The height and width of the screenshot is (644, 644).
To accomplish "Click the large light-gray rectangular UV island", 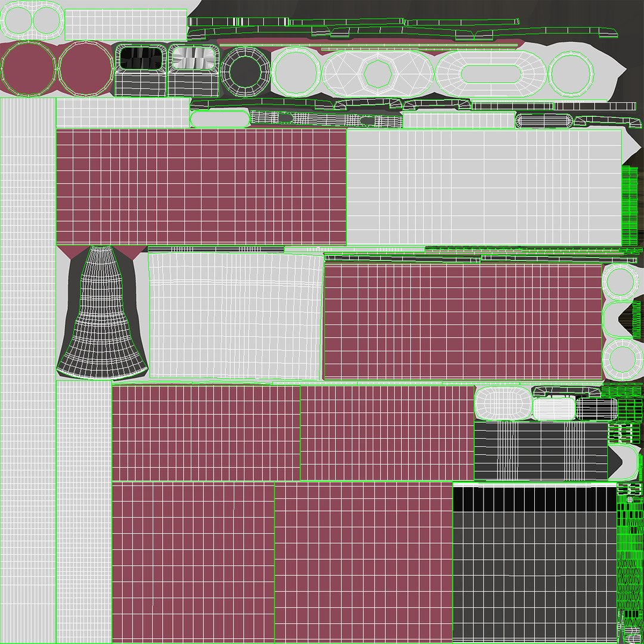I will pos(484,187).
